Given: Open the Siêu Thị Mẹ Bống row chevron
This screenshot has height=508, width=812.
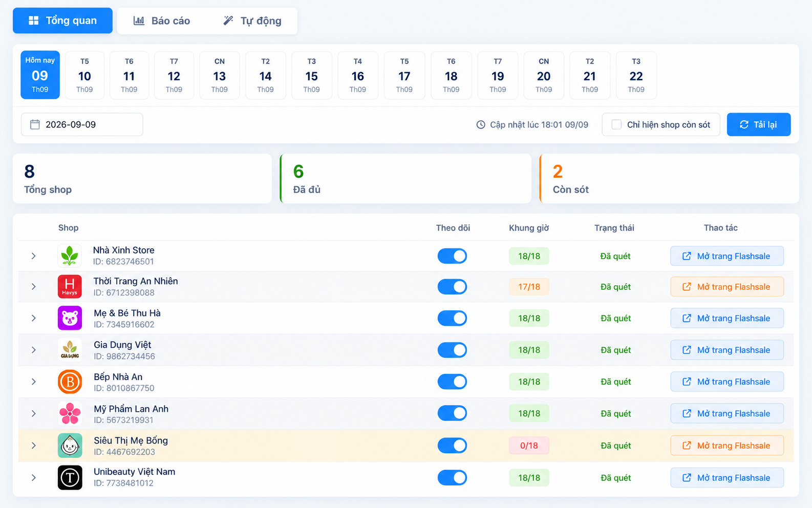Looking at the screenshot, I should coord(33,446).
